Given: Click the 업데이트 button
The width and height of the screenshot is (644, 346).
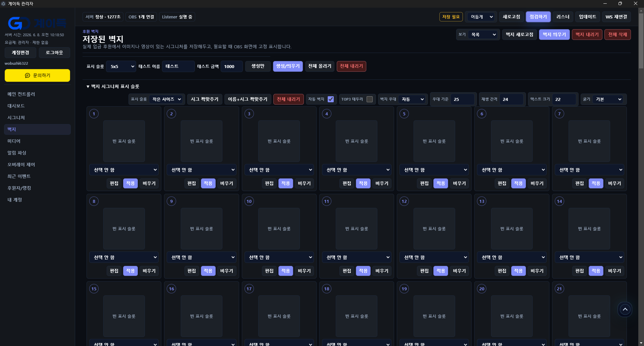Looking at the screenshot, I should 587,17.
